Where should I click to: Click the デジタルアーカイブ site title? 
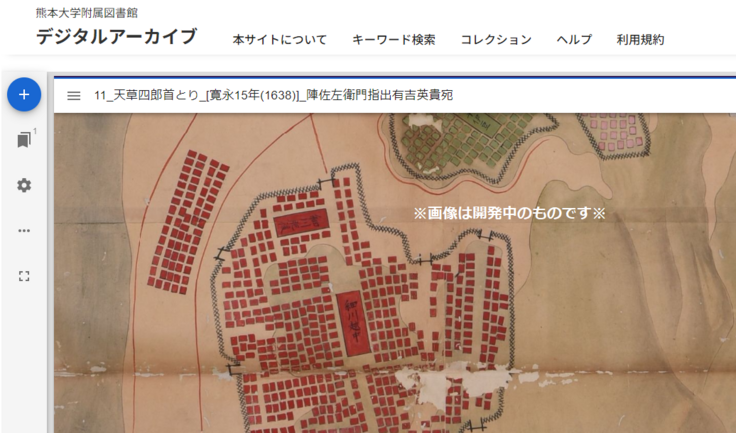click(x=116, y=37)
